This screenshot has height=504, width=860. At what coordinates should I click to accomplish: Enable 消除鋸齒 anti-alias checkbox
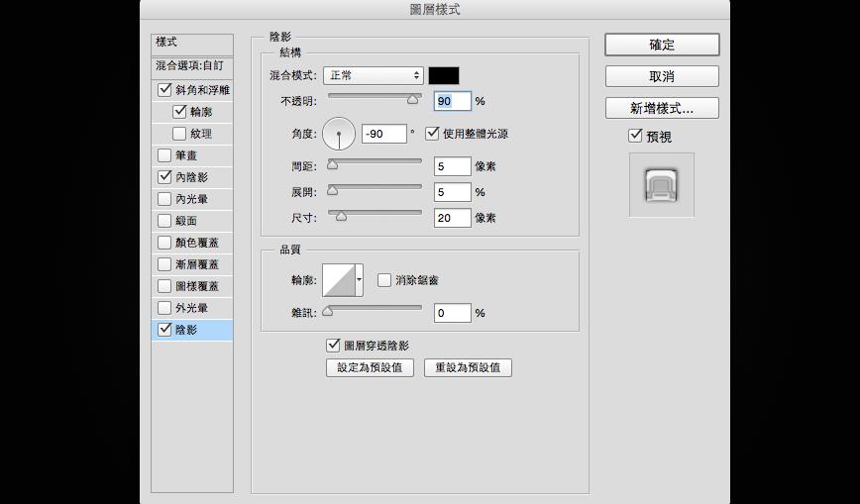[x=384, y=280]
